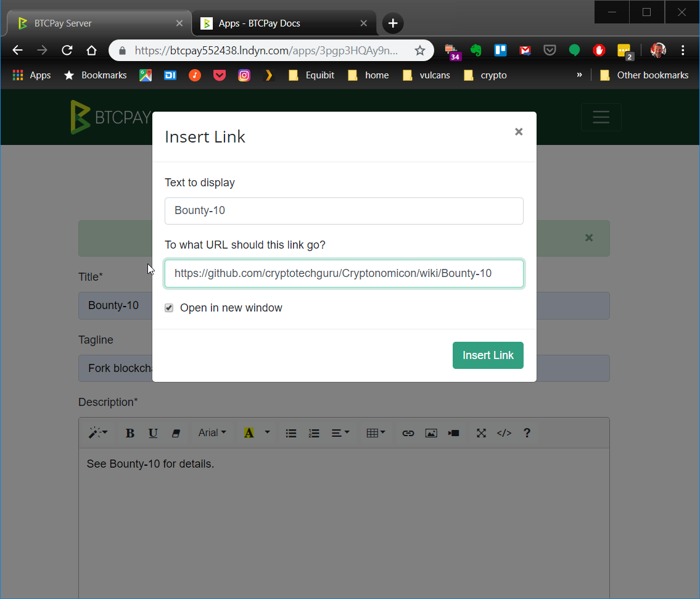
Task: Insert an ordered numbered list
Action: point(314,432)
